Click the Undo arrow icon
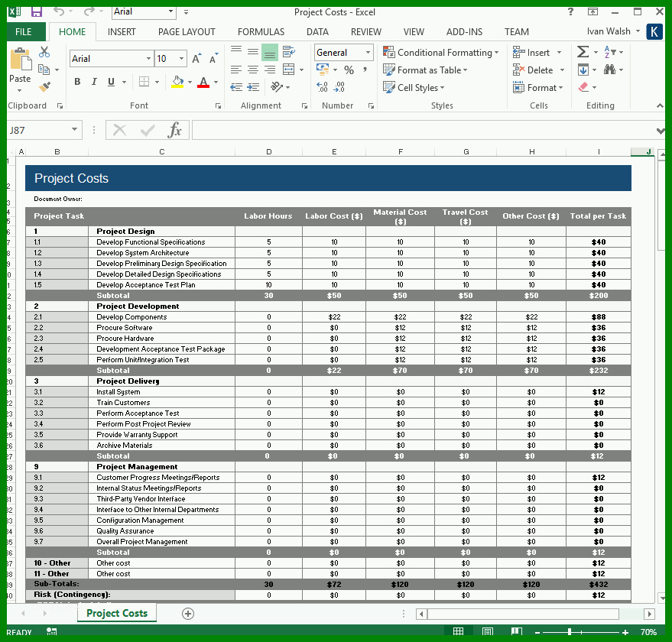Viewport: 672px width, 642px height. pyautogui.click(x=59, y=11)
